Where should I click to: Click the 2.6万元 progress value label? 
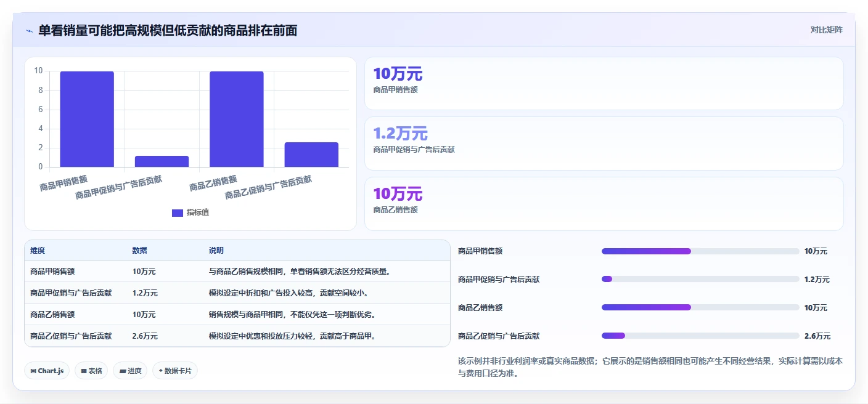coord(817,336)
